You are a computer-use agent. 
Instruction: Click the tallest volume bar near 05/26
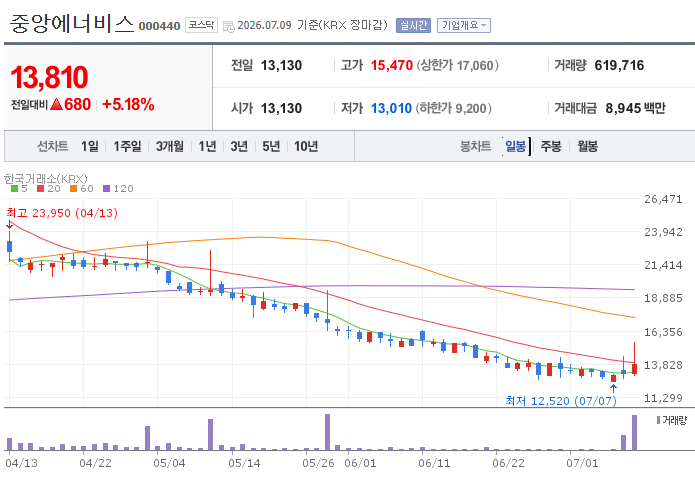click(x=328, y=432)
